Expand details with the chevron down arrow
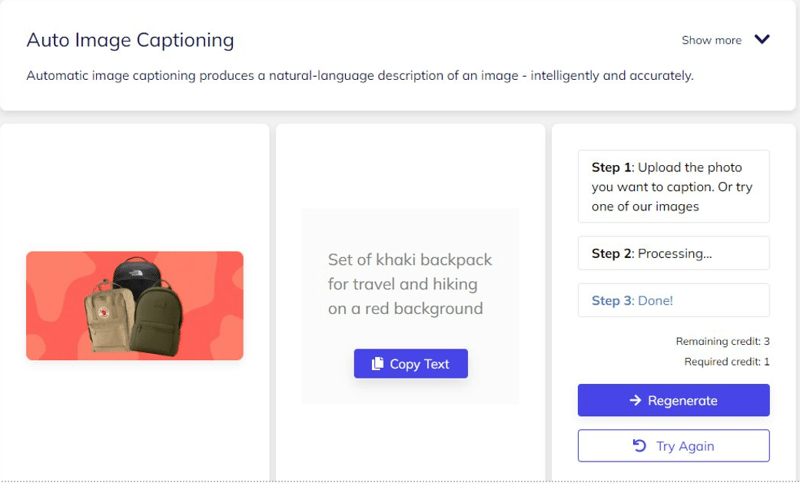 pos(762,39)
